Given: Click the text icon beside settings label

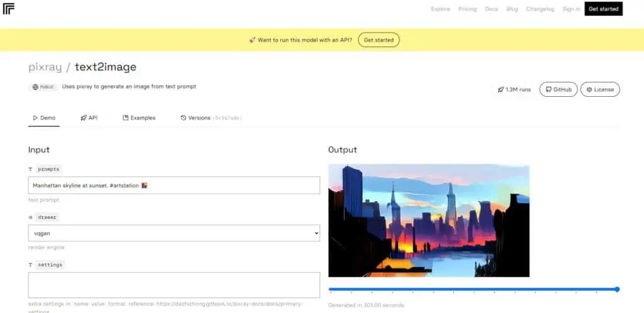Looking at the screenshot, I should click(x=30, y=265).
